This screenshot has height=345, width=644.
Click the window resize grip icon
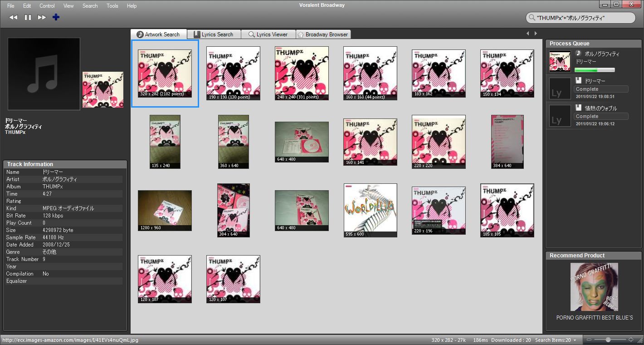click(x=640, y=341)
